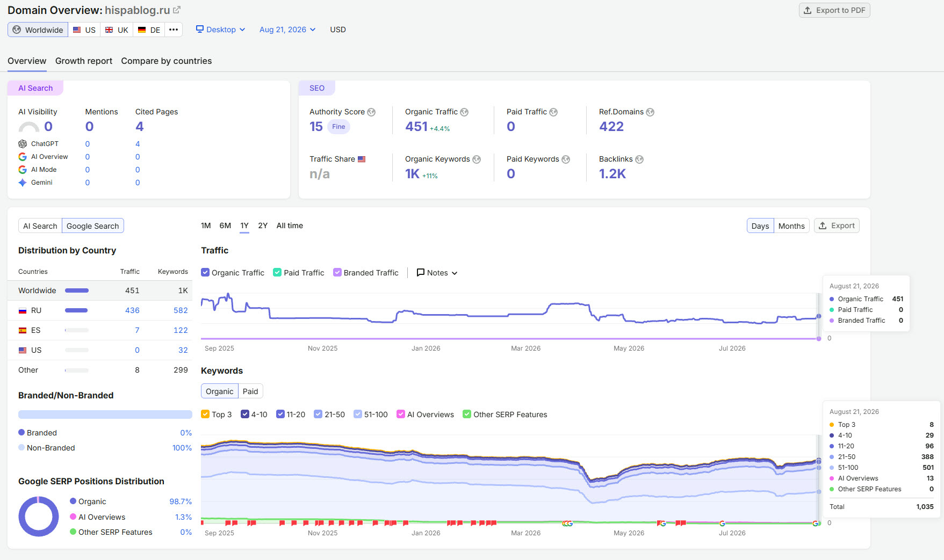Click the Backlinks info icon
The height and width of the screenshot is (560, 944).
(x=639, y=159)
